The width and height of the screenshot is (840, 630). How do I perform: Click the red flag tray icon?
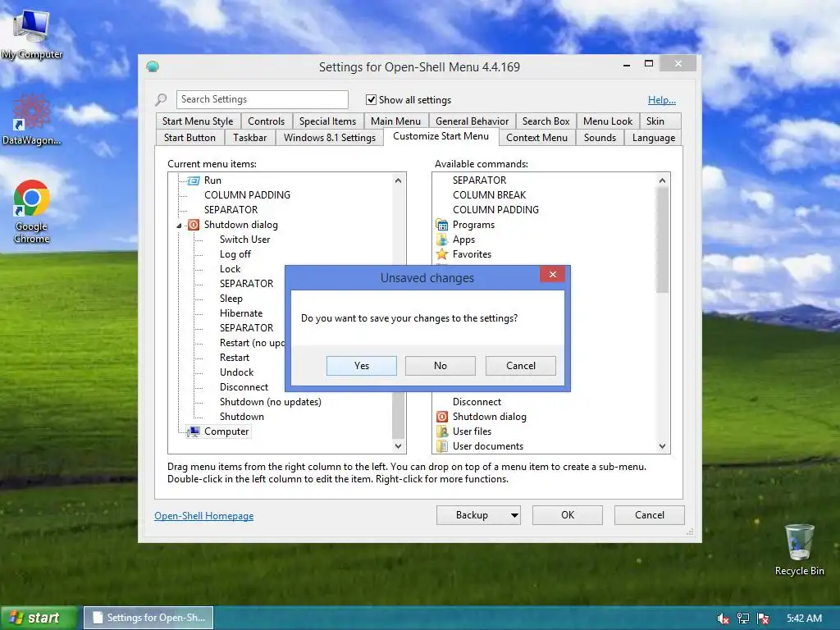point(763,619)
